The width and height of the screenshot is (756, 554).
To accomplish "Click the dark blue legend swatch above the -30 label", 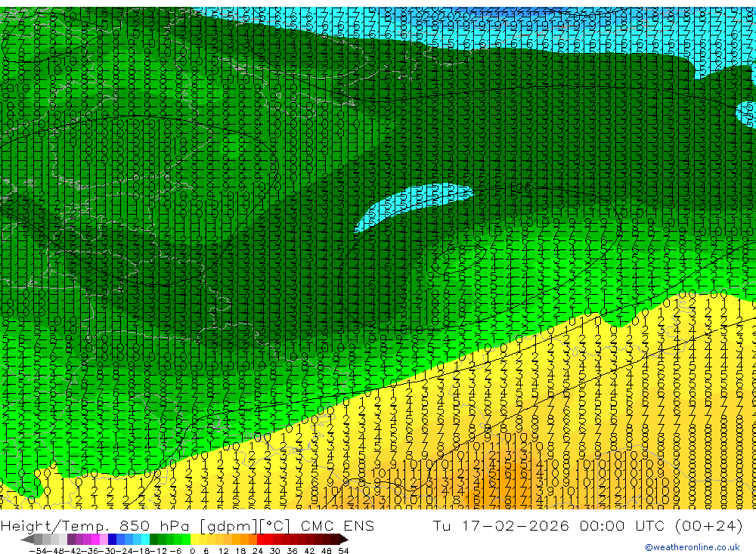I will [112, 540].
